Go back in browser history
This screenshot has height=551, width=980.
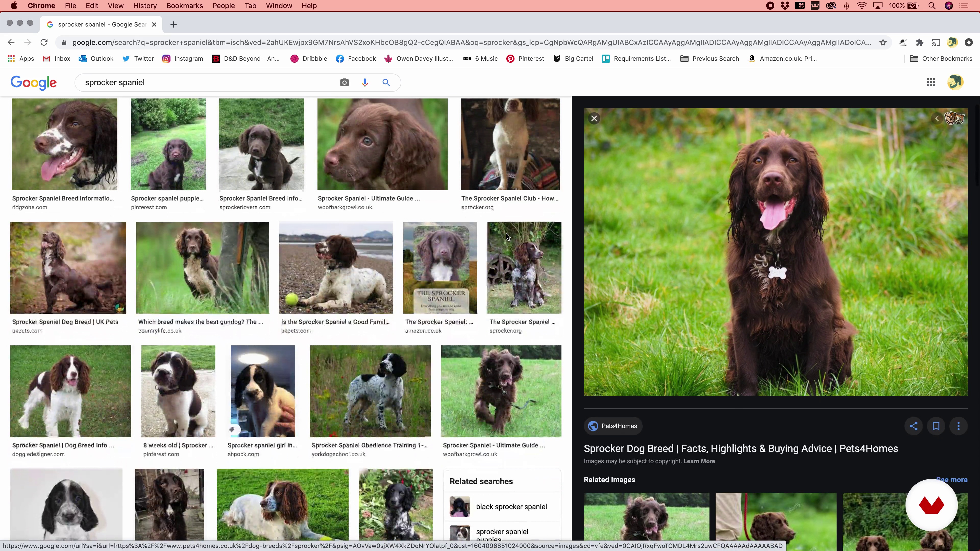[x=11, y=42]
